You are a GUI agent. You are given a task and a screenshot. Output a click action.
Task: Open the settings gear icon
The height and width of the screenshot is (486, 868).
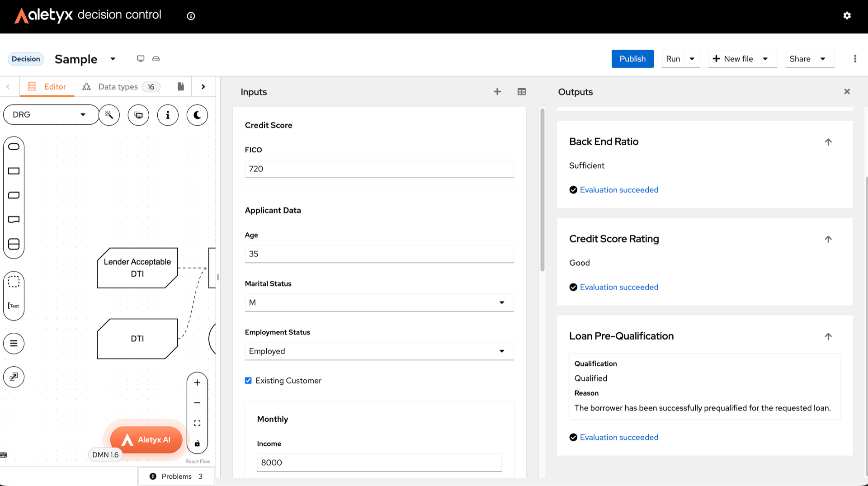(847, 15)
